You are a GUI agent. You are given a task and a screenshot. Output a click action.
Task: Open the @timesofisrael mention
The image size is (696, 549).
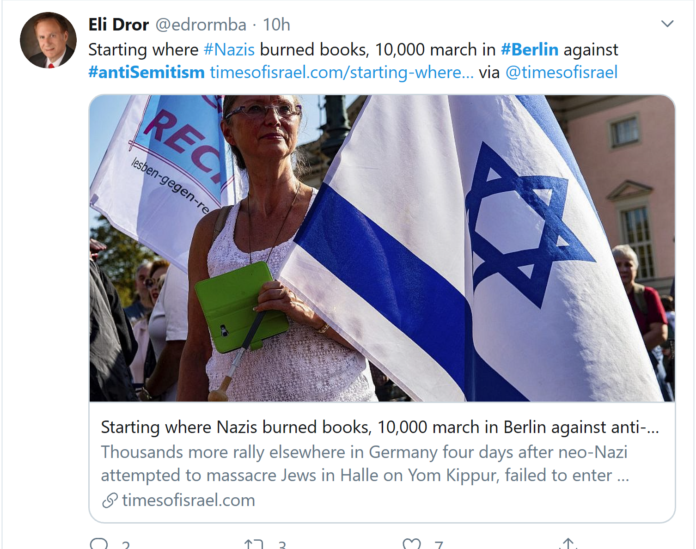click(x=561, y=72)
